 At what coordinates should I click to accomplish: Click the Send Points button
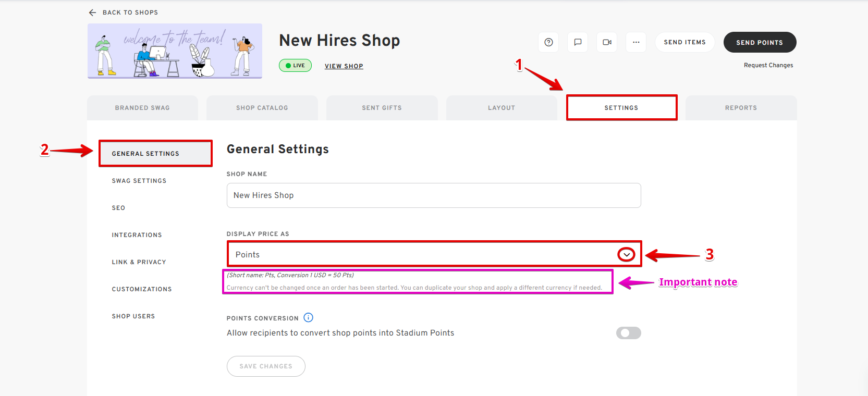pos(759,42)
